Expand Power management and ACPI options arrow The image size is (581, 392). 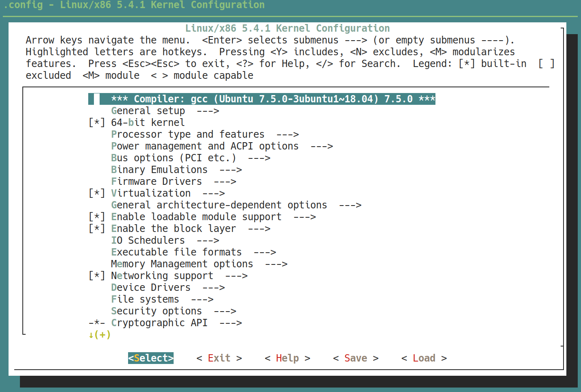click(x=322, y=146)
